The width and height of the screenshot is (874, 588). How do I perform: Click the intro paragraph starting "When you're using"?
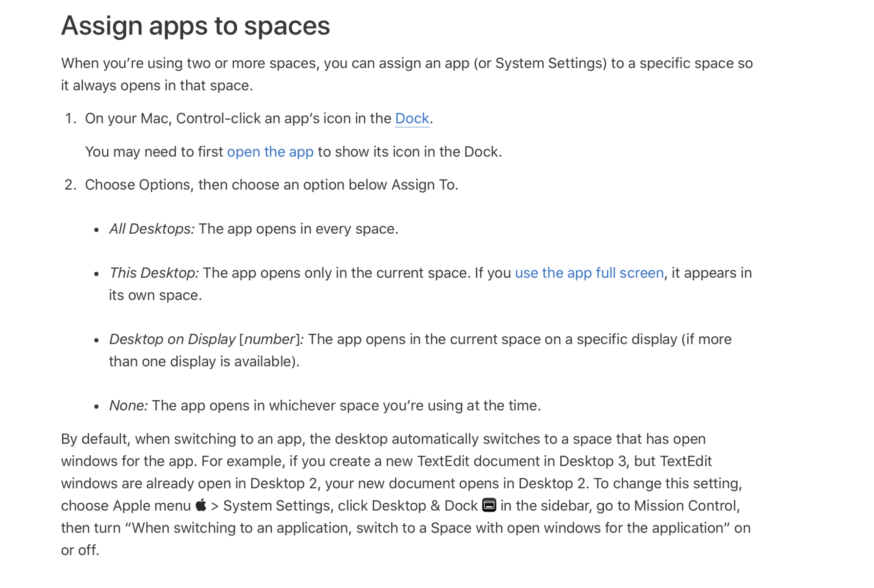(x=406, y=63)
